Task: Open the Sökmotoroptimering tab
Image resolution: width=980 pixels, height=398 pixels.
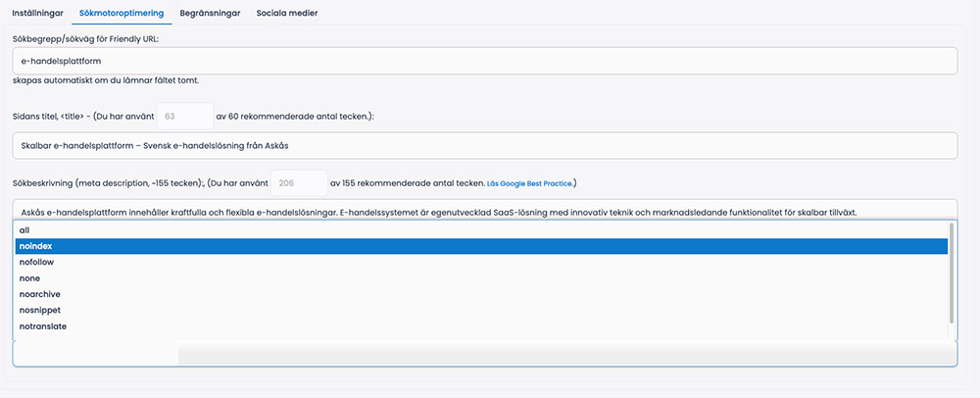Action: (x=122, y=13)
